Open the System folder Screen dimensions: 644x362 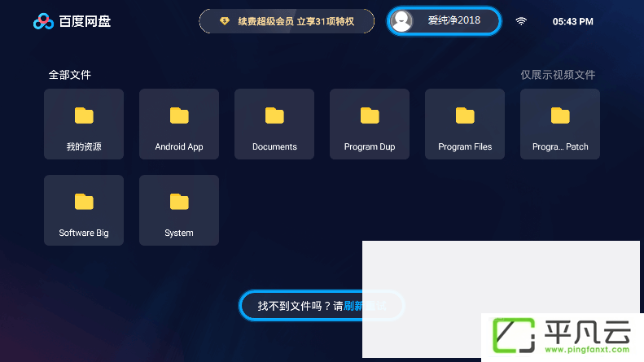179,210
